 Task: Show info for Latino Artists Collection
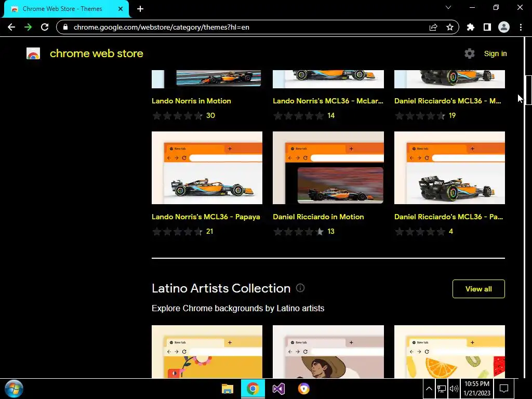coord(300,288)
